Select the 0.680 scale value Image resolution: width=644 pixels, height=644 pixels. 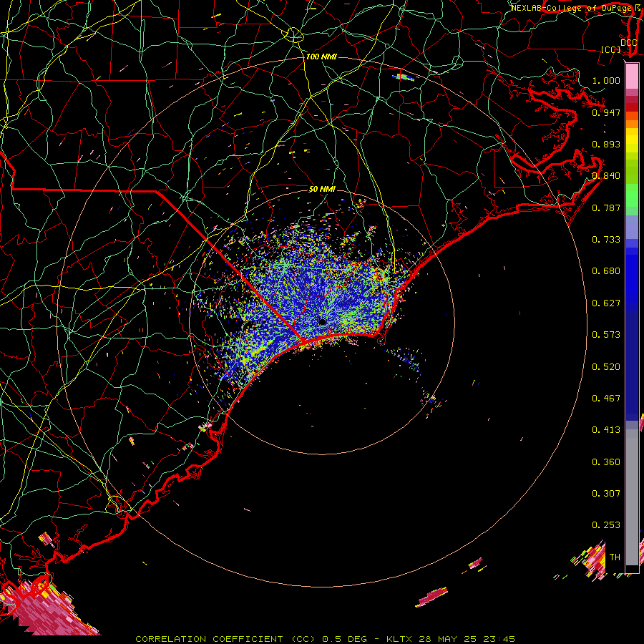606,271
